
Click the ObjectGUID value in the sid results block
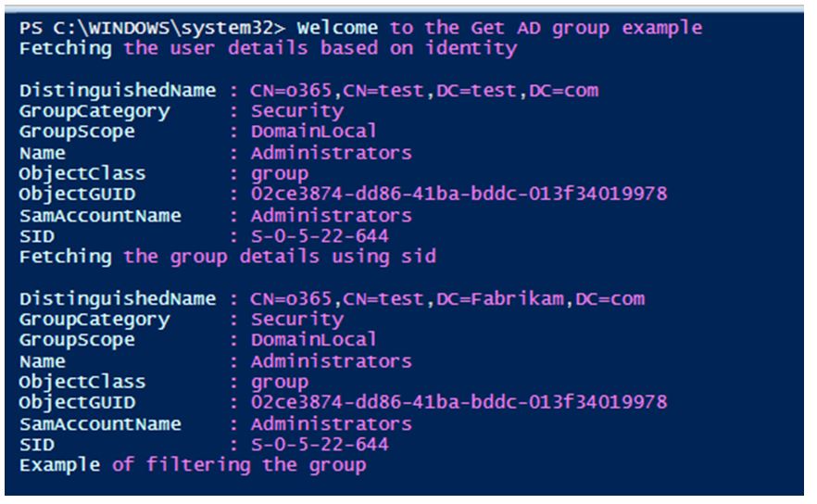coord(459,403)
